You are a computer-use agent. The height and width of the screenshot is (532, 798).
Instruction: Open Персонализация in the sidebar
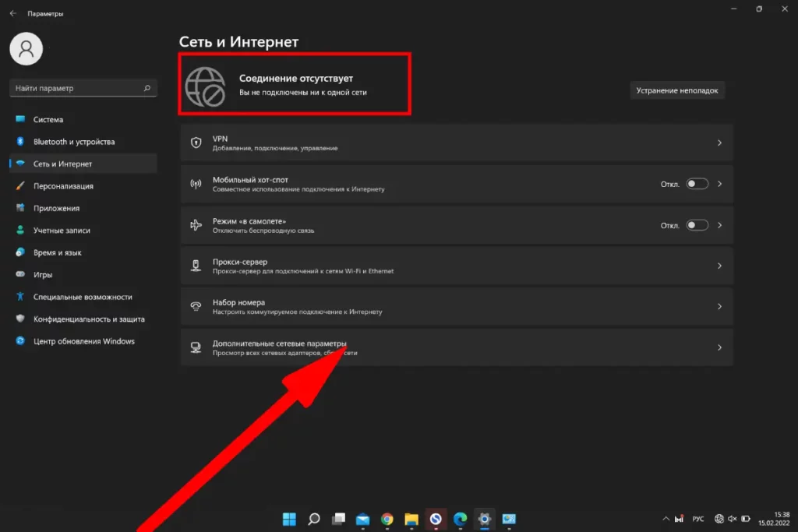point(63,186)
